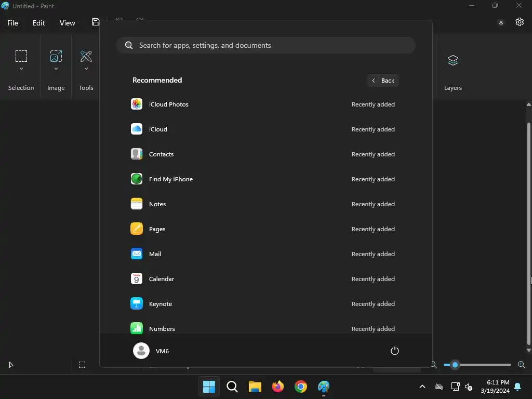Expand the Image tool dropdown arrow
The image size is (532, 399).
click(x=56, y=69)
